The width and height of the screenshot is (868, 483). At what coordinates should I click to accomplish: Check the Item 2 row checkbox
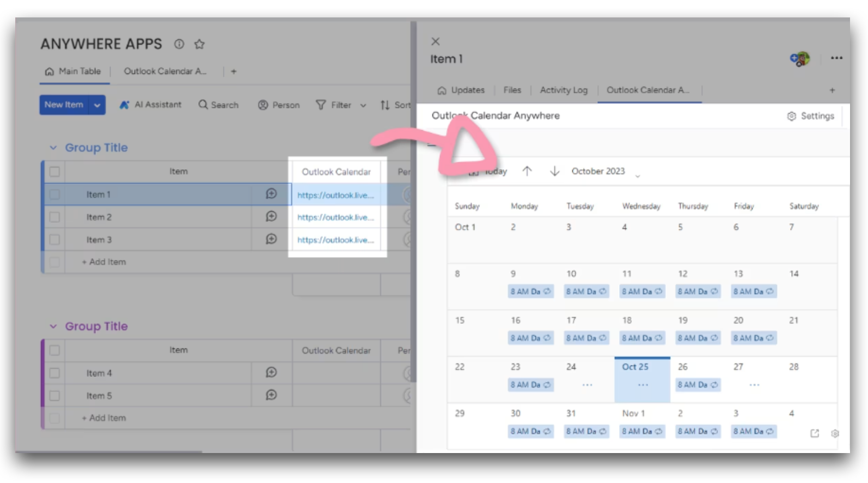pos(54,217)
